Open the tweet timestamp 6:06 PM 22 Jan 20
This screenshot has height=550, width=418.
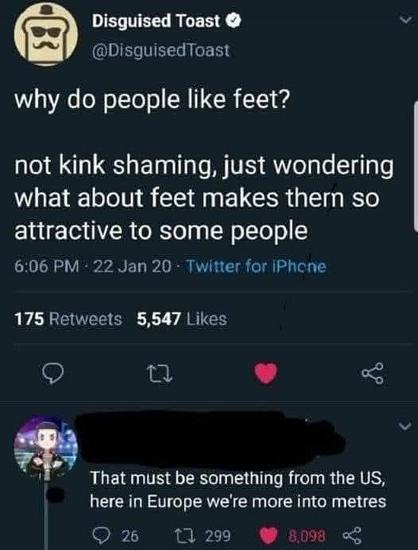click(x=93, y=266)
